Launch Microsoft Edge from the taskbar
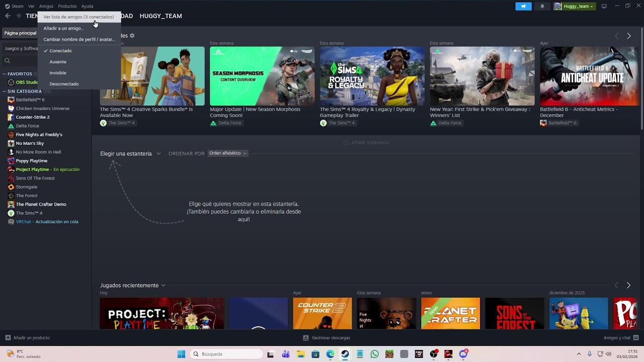This screenshot has width=644, height=362. point(330,354)
